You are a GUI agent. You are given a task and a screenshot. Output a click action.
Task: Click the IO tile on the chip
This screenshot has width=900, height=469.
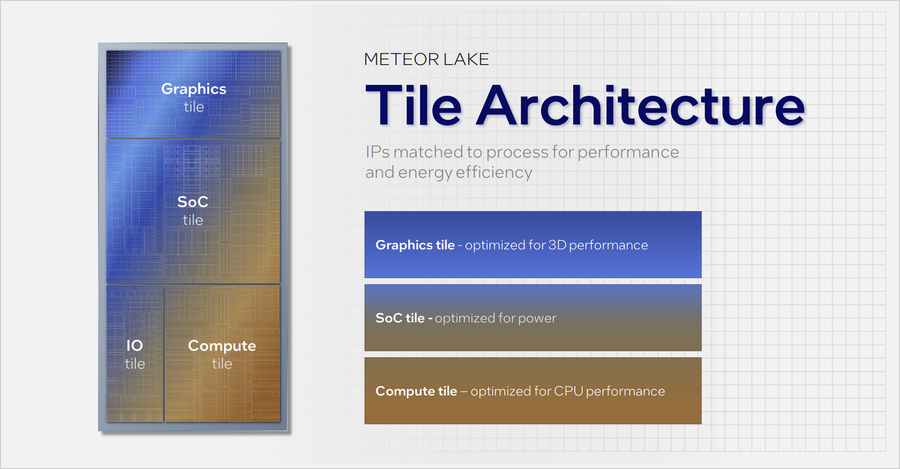(x=135, y=354)
